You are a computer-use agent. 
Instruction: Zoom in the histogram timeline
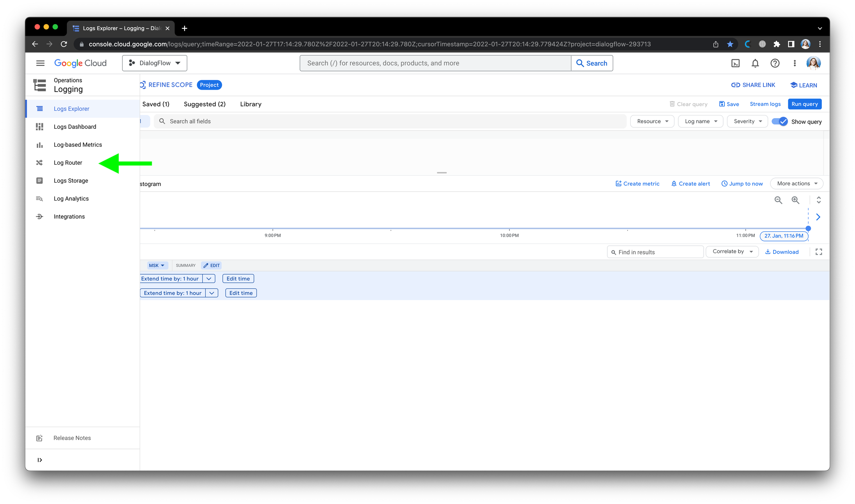[x=795, y=200]
